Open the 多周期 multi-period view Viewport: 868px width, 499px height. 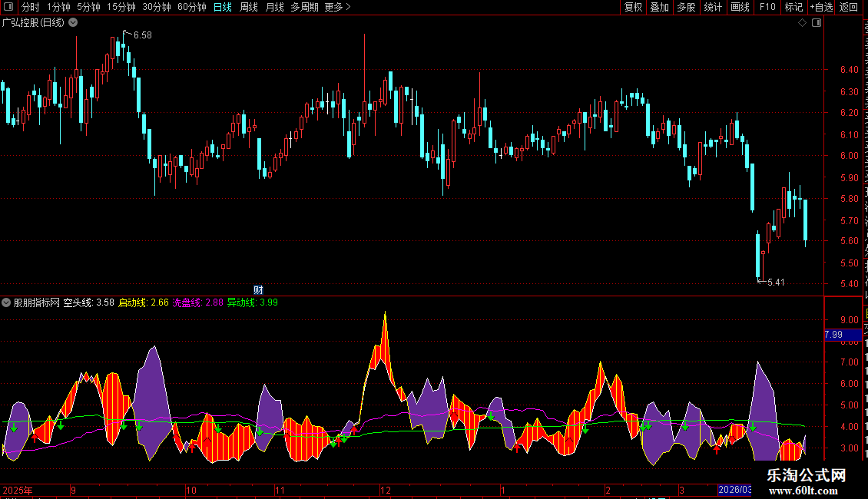pyautogui.click(x=304, y=7)
